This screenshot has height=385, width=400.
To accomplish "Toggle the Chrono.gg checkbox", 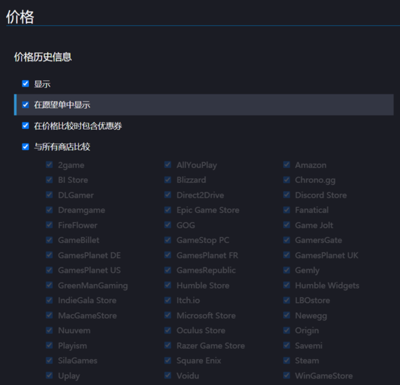I will 287,180.
